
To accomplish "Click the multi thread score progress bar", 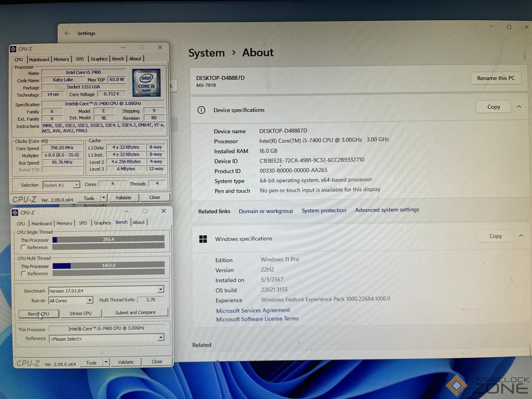I will tap(108, 265).
